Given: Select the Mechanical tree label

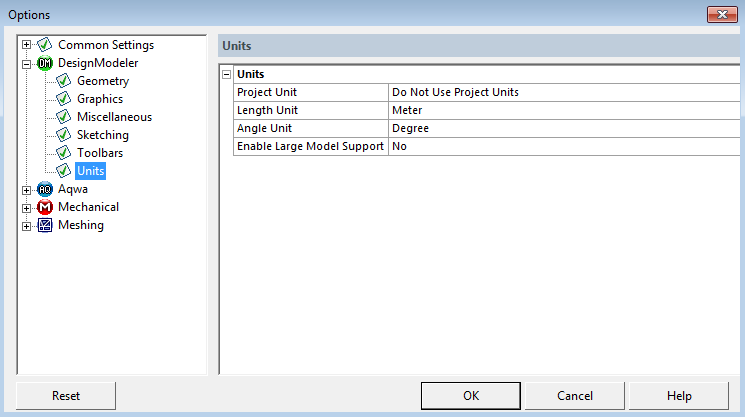Looking at the screenshot, I should pyautogui.click(x=88, y=207).
